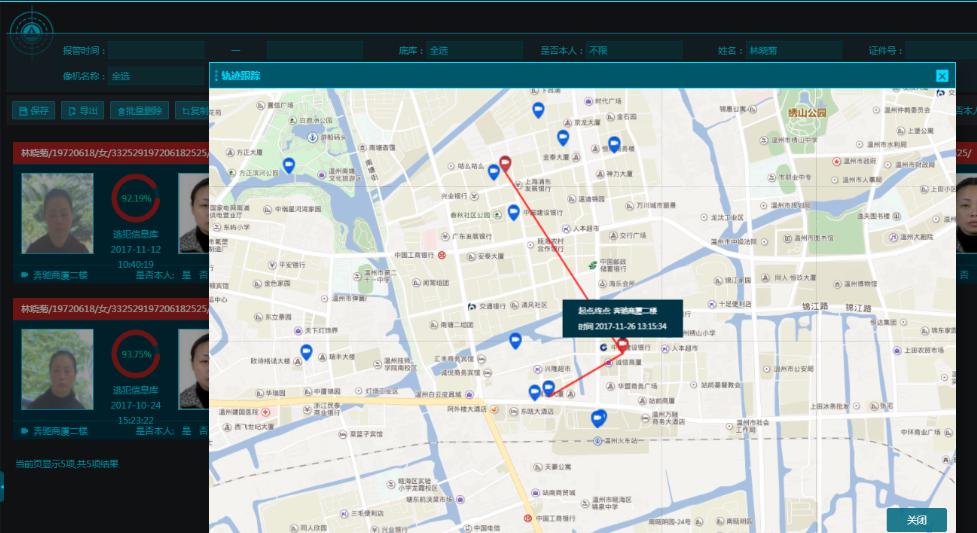Click the 保存 save button

pos(34,111)
